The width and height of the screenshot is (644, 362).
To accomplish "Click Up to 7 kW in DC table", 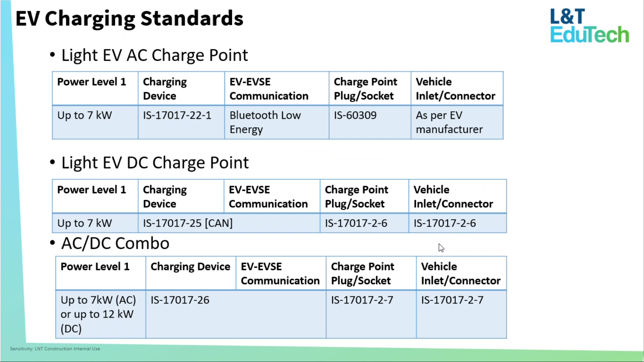I will click(x=85, y=223).
